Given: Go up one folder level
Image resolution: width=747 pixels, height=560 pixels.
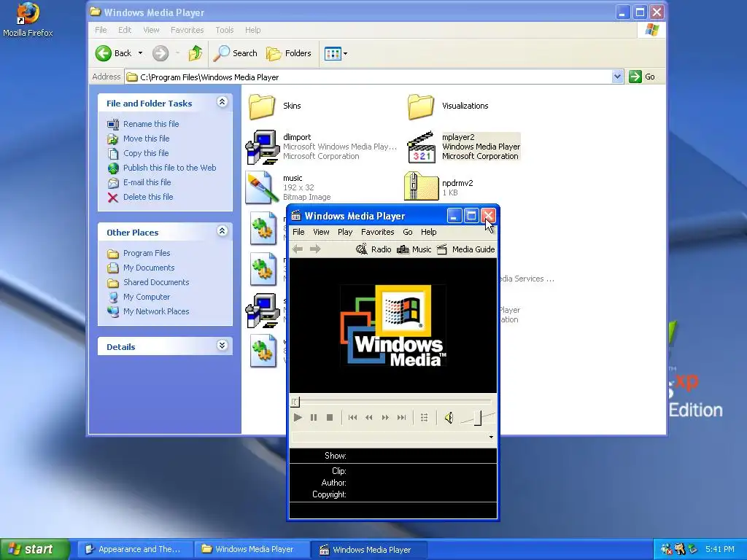Looking at the screenshot, I should pyautogui.click(x=195, y=53).
